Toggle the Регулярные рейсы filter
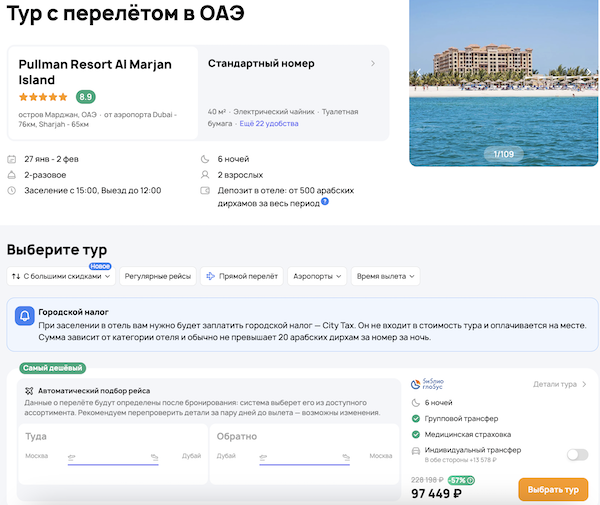 [x=157, y=276]
